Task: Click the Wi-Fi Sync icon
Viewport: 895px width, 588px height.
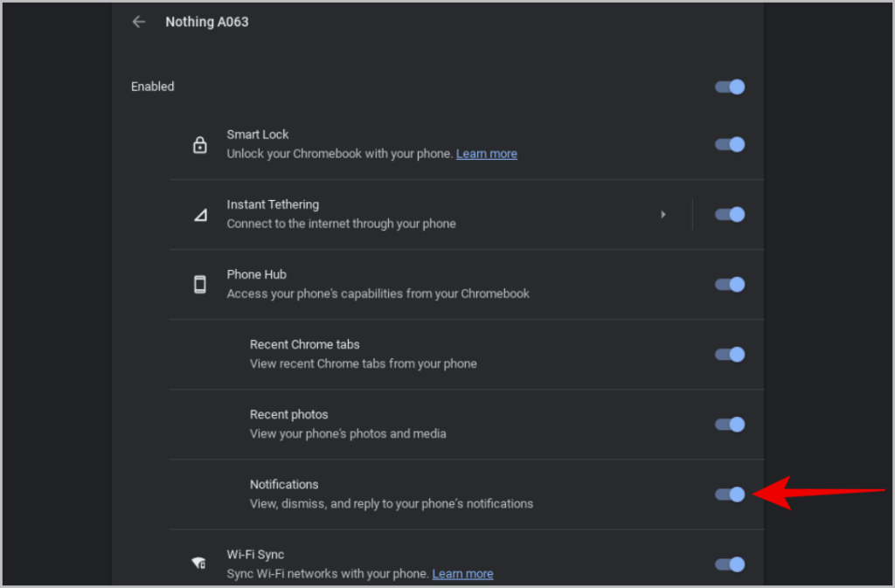Action: [198, 564]
